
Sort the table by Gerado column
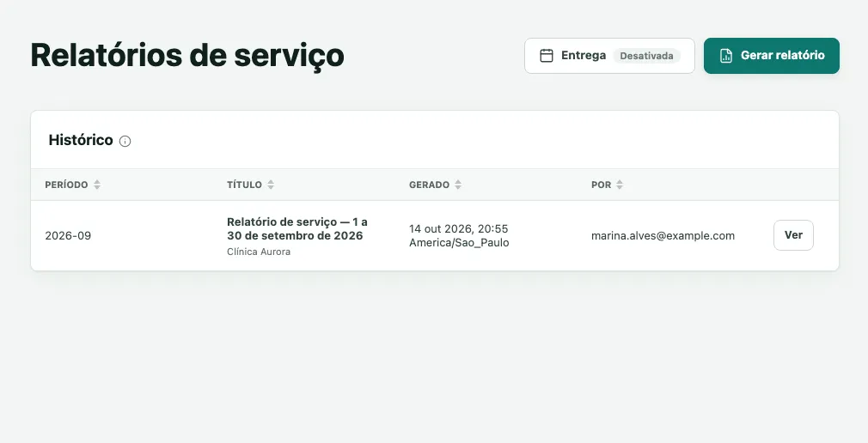tap(458, 185)
